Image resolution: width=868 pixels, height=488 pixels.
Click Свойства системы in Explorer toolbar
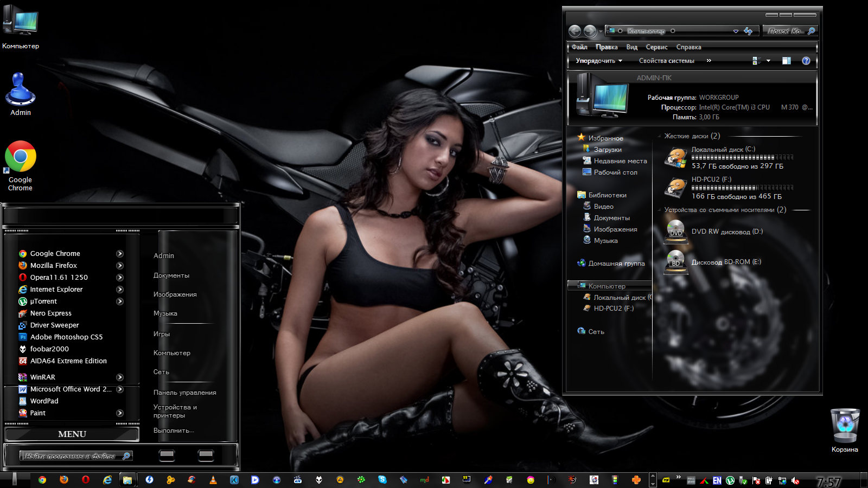pyautogui.click(x=666, y=61)
